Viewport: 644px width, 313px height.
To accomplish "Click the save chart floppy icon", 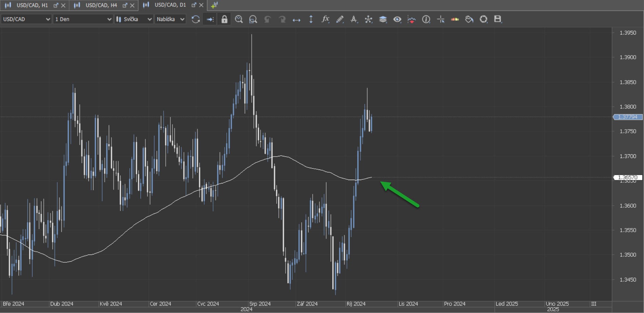I will [x=497, y=19].
